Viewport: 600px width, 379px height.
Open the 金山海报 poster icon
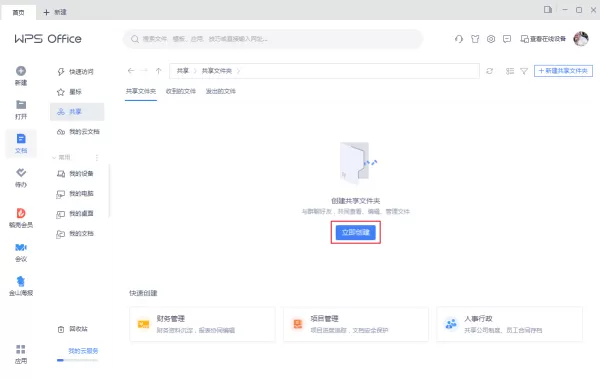[x=21, y=281]
